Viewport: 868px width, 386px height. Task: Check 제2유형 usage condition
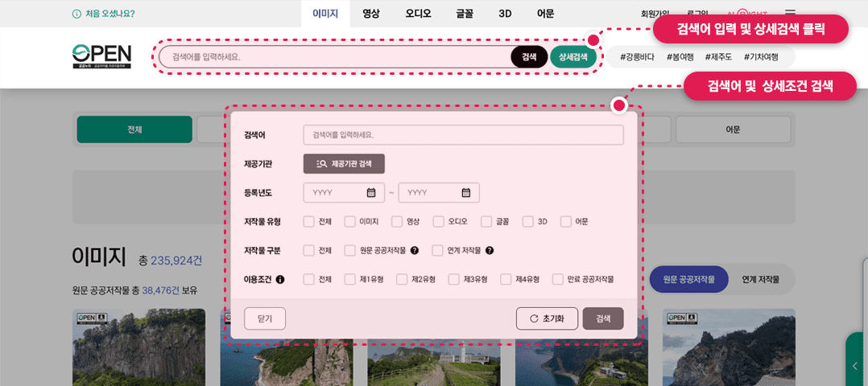pos(402,279)
